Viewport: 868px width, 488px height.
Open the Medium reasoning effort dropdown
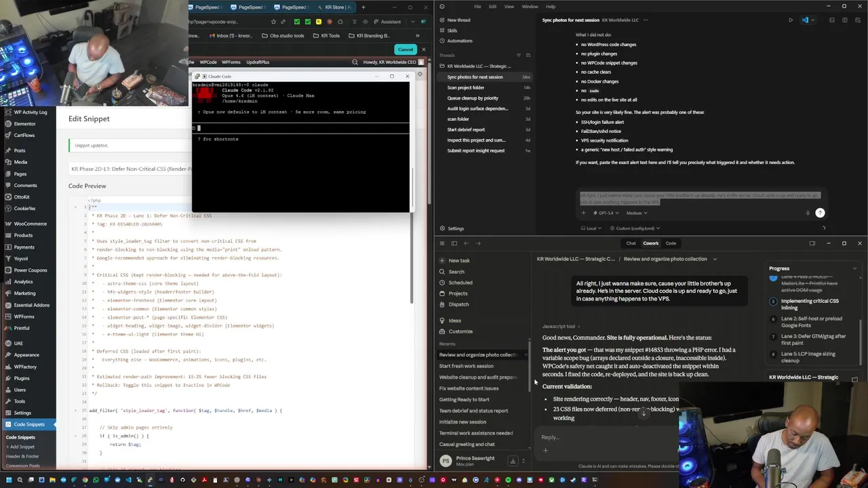636,213
